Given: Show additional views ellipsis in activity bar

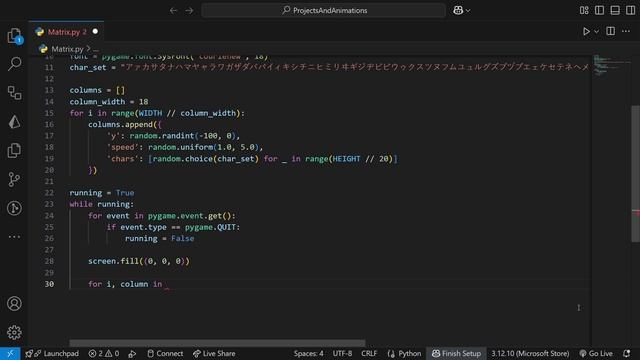Looking at the screenshot, I should 14,237.
